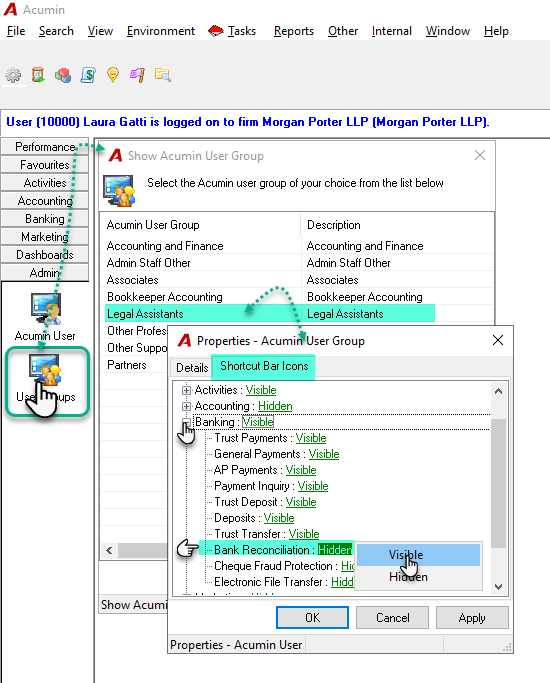Select Partners user group row
Image resolution: width=550 pixels, height=683 pixels.
click(x=135, y=365)
